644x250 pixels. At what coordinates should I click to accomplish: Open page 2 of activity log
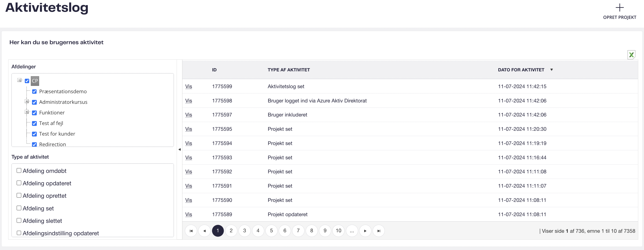[231, 231]
